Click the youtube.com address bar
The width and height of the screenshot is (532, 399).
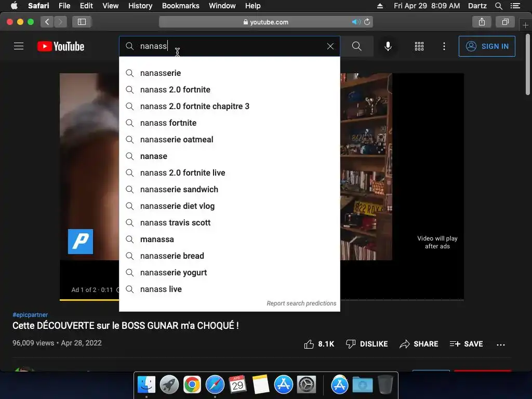(x=265, y=22)
